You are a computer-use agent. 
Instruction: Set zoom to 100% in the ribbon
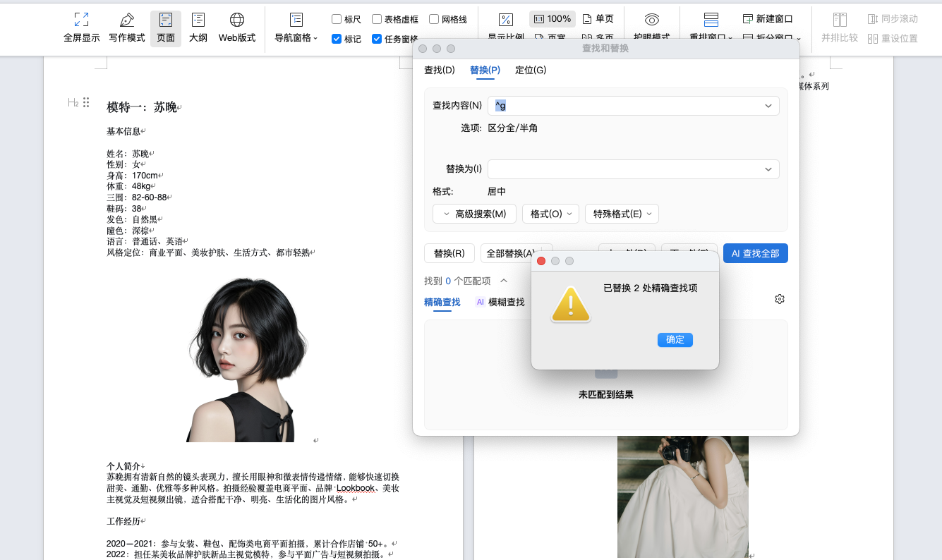click(x=552, y=19)
